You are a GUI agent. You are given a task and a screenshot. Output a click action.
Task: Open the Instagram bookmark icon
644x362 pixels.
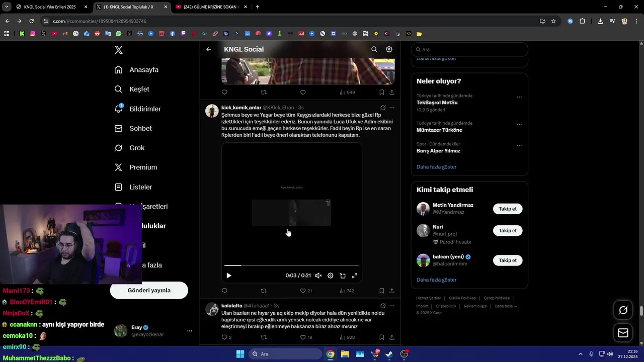click(x=33, y=34)
